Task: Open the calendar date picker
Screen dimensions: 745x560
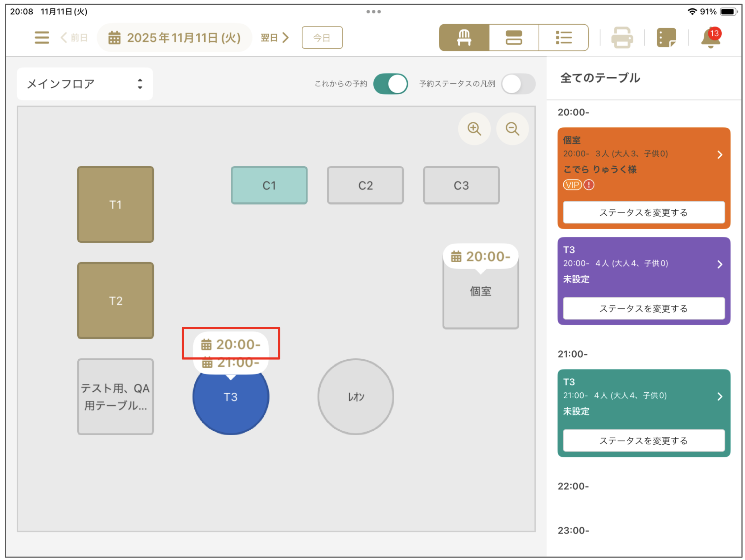Action: (174, 38)
